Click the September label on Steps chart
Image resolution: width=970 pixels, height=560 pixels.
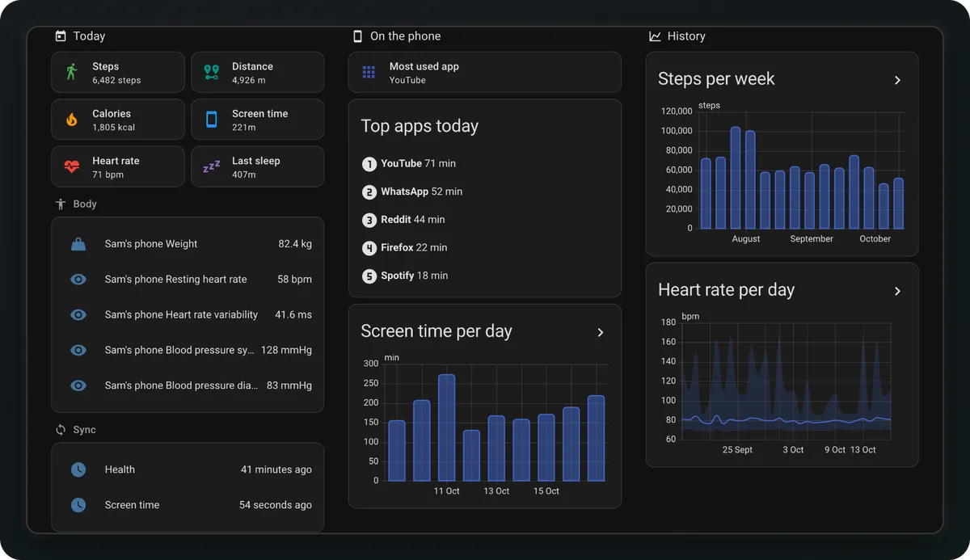click(812, 239)
